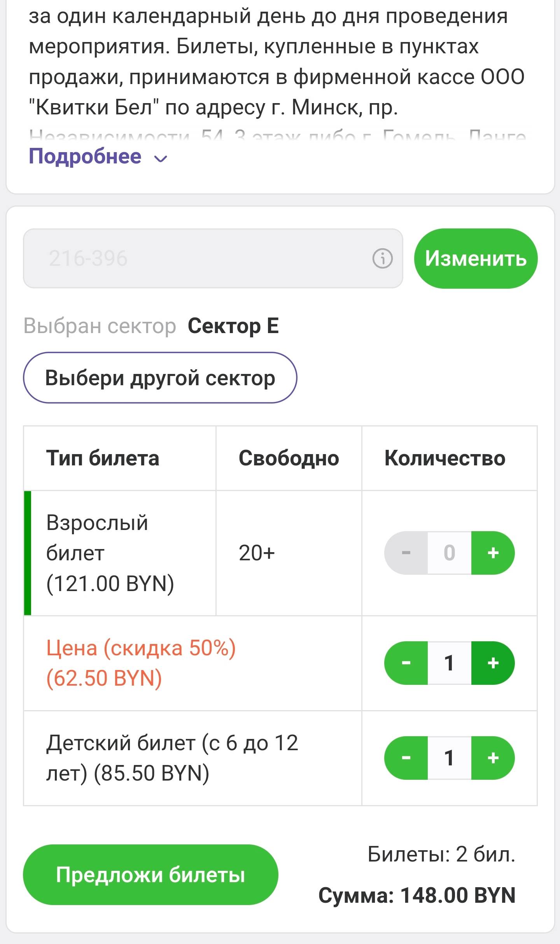
Task: Select the Цена (скидка 50%) row label
Action: coord(141,663)
